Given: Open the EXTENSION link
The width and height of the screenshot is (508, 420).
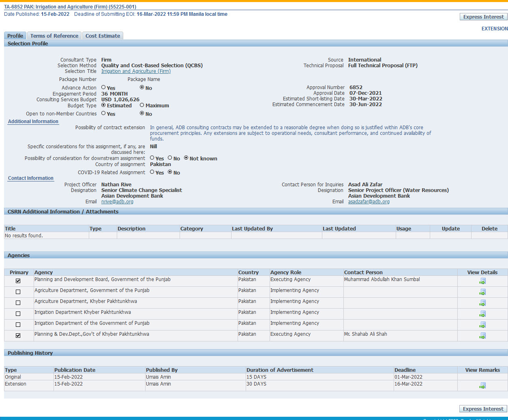Looking at the screenshot, I should click(495, 29).
